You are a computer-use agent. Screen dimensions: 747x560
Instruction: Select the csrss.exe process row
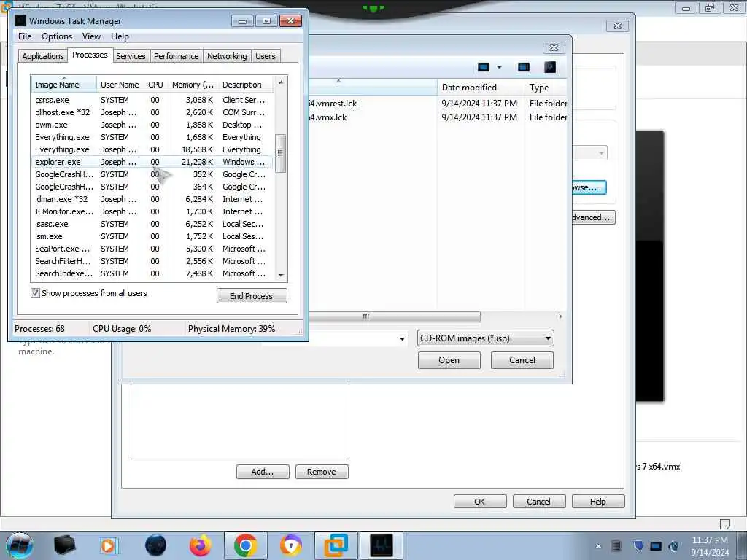(152, 100)
